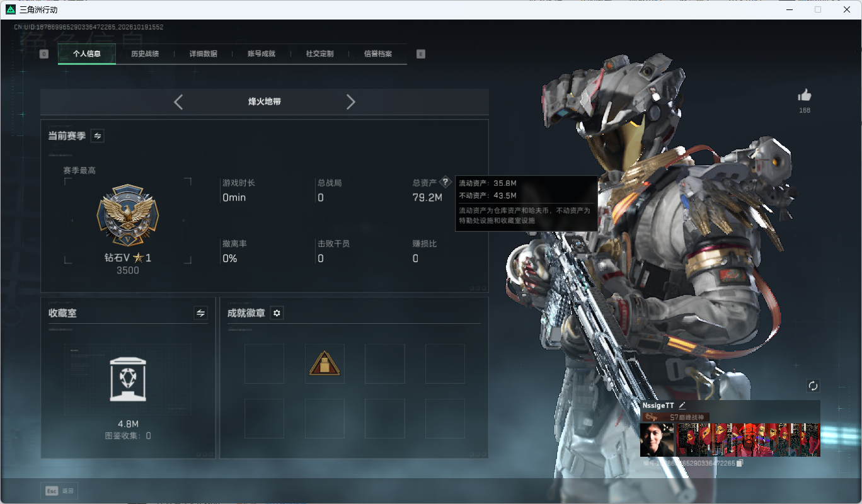Screen dimensions: 862x504
Task: Click the red masked banner image
Action: (748, 440)
